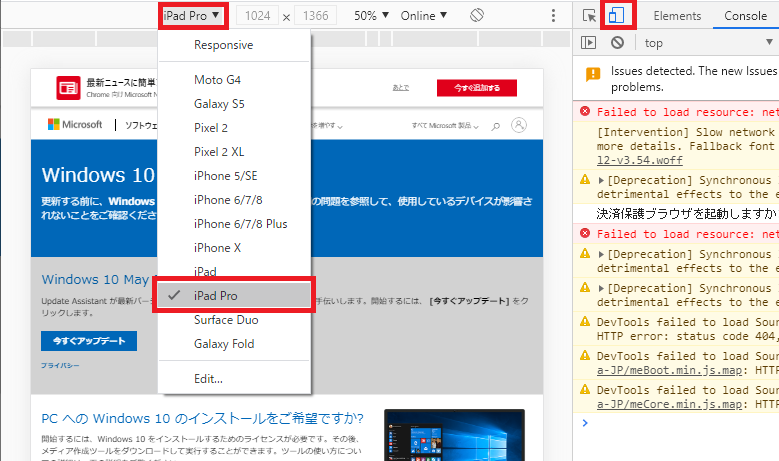Show the console sidebar icon

pos(588,43)
